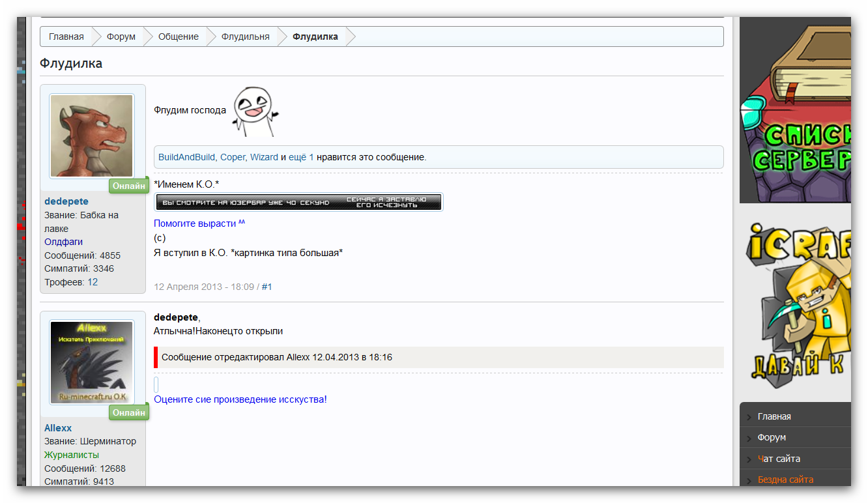Open 'Помогите вырасти ^^' signature link
The image size is (868, 503).
click(x=199, y=223)
